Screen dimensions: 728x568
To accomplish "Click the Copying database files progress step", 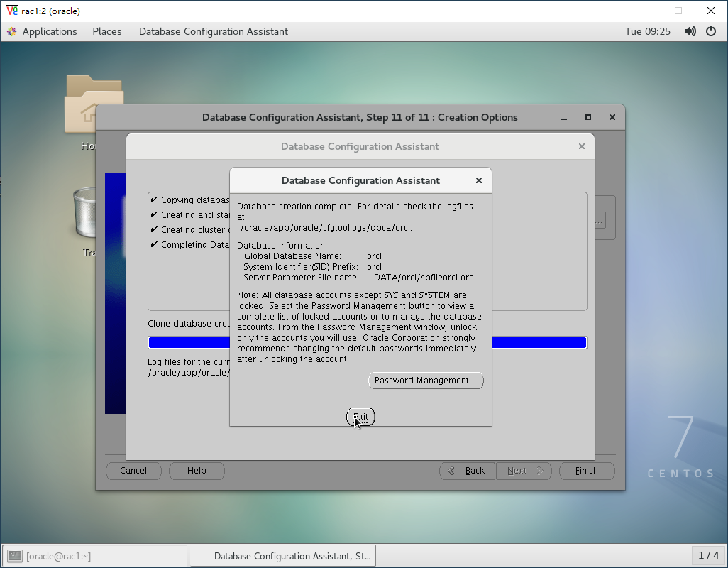I will coord(190,200).
